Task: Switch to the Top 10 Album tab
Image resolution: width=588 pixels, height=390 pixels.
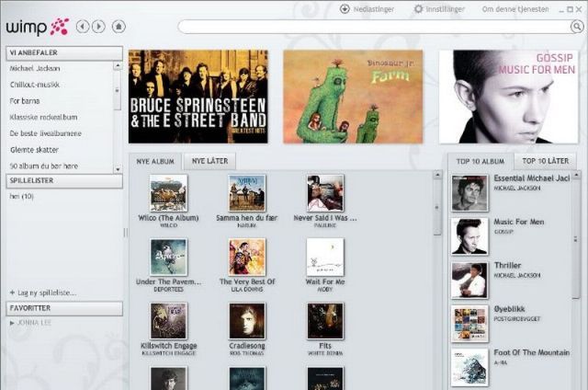Action: [x=481, y=161]
